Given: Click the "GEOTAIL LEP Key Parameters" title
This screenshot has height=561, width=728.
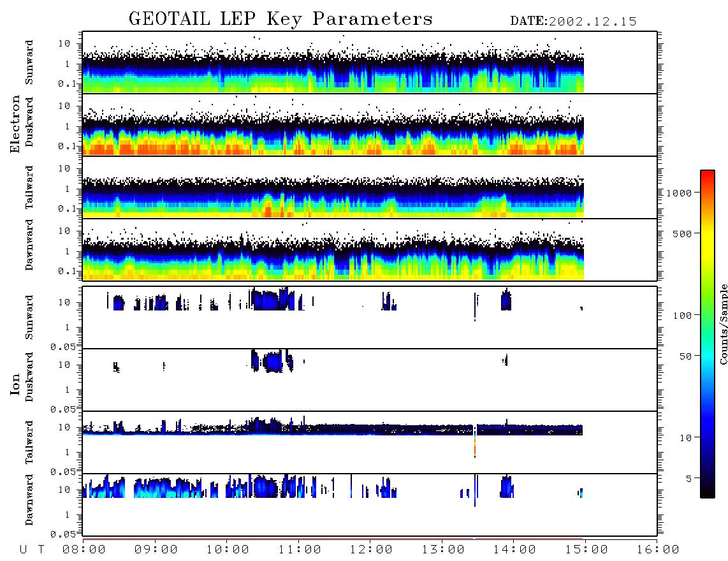Looking at the screenshot, I should click(x=280, y=19).
